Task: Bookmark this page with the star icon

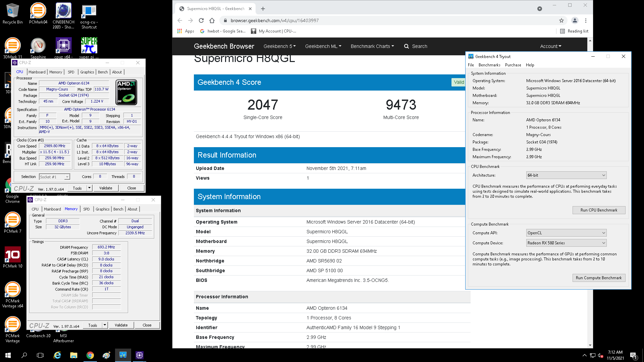Action: tap(561, 20)
